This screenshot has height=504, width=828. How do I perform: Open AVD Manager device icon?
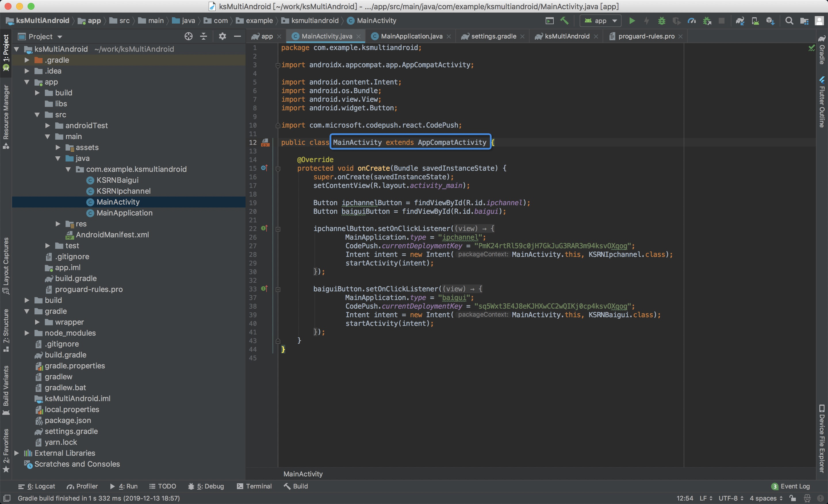(x=755, y=21)
